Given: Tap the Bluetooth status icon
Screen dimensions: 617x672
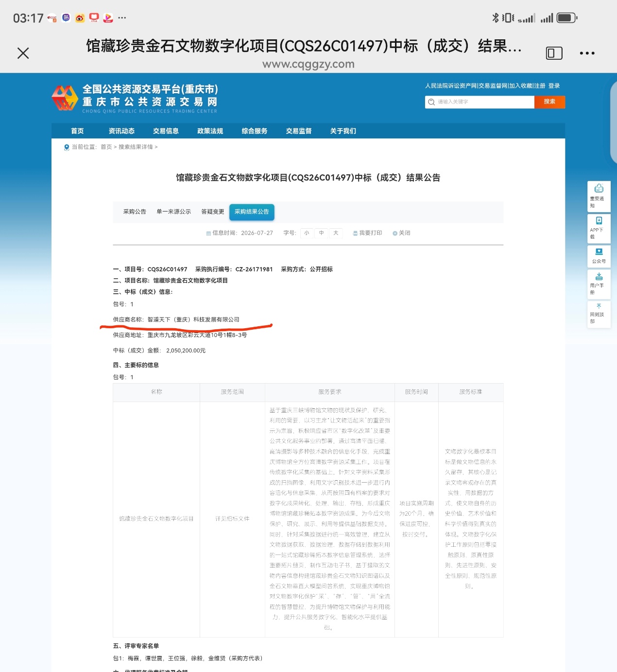Looking at the screenshot, I should pos(496,18).
